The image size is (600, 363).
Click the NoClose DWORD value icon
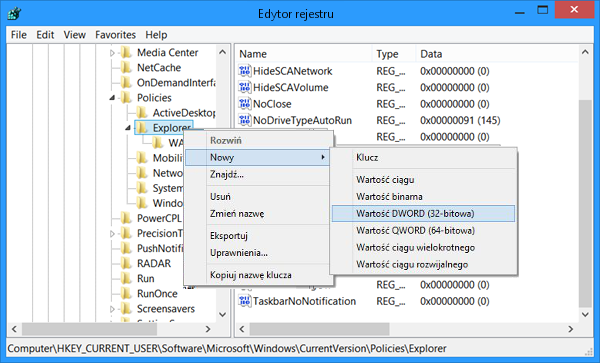[245, 104]
